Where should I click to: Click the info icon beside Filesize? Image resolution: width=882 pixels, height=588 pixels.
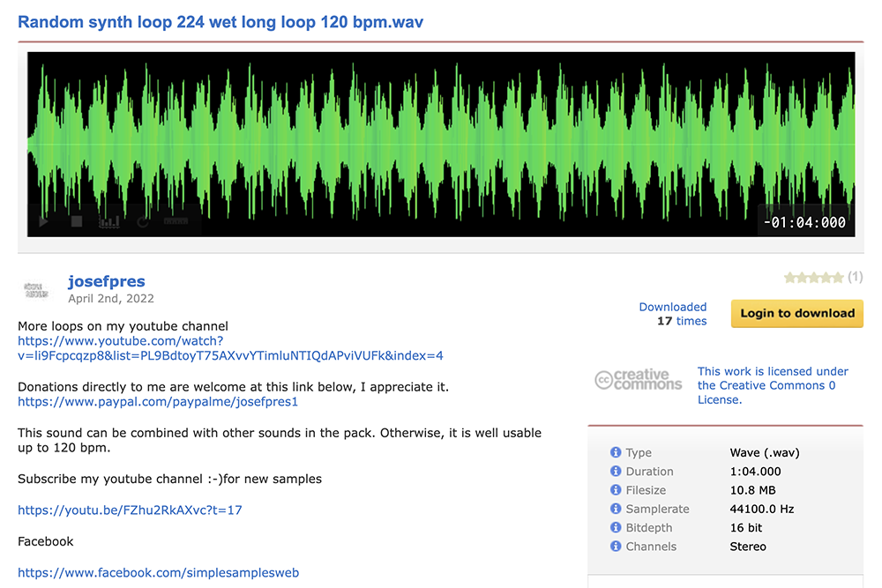[x=616, y=489]
